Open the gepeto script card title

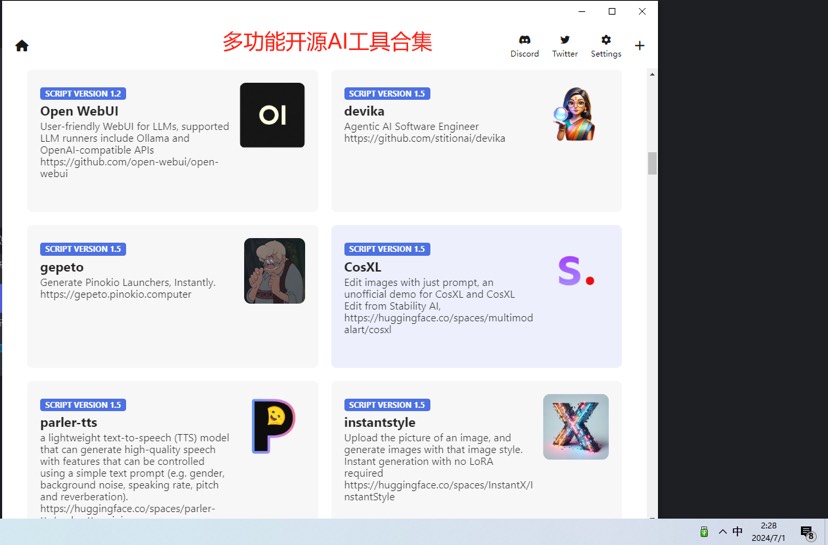62,267
